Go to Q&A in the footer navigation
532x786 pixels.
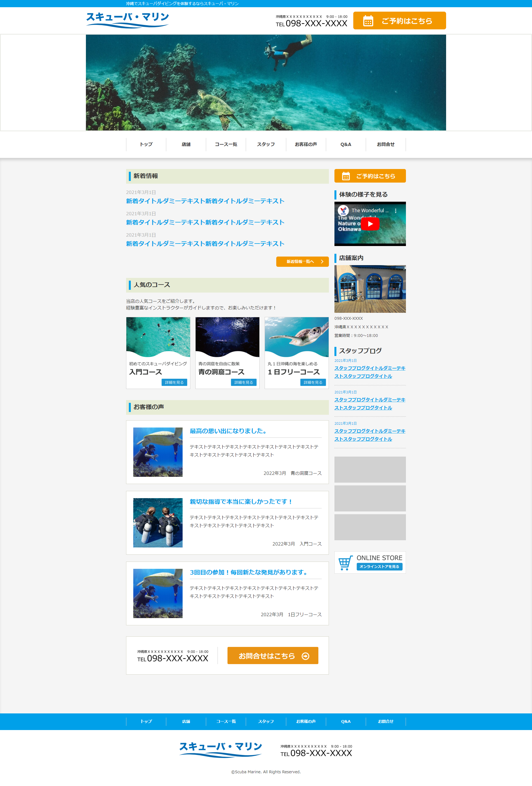pos(346,721)
